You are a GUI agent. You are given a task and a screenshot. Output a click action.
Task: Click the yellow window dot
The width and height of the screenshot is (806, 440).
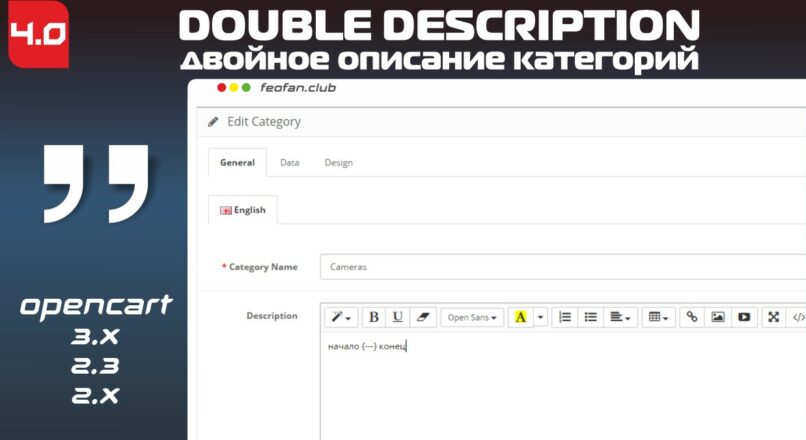234,87
